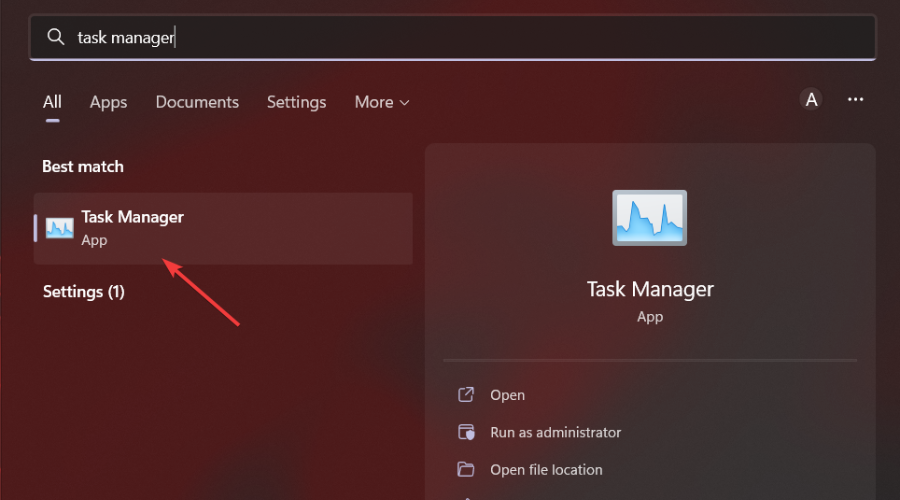Click the account avatar labeled A
Screen dimensions: 900x500
click(x=811, y=99)
